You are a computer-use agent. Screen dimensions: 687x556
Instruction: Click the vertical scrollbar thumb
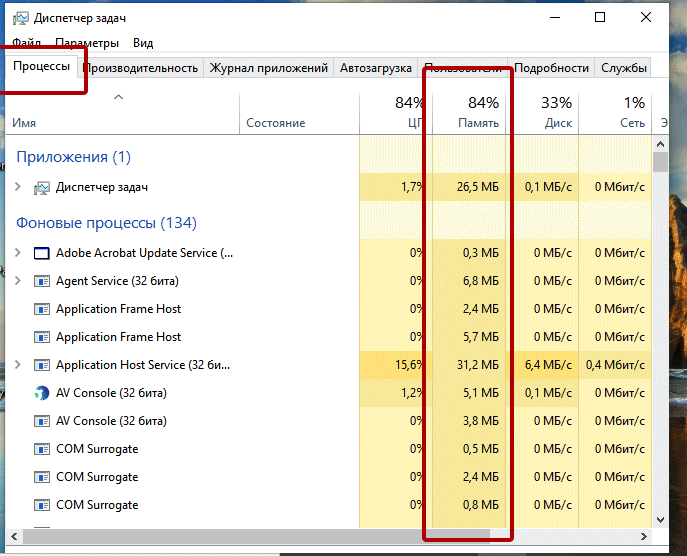660,162
